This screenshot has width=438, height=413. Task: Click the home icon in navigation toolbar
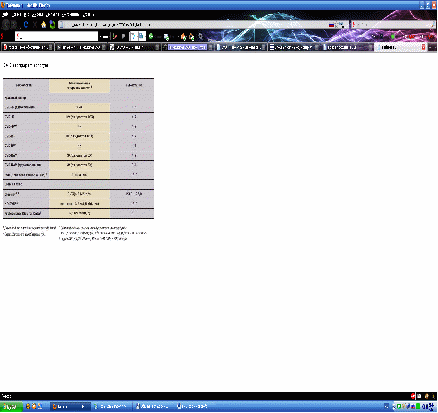[44, 25]
